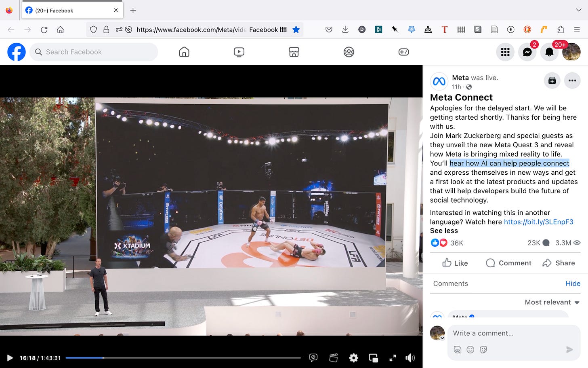Viewport: 588px width, 368px height.
Task: Play the Meta Connect video
Action: (x=10, y=358)
